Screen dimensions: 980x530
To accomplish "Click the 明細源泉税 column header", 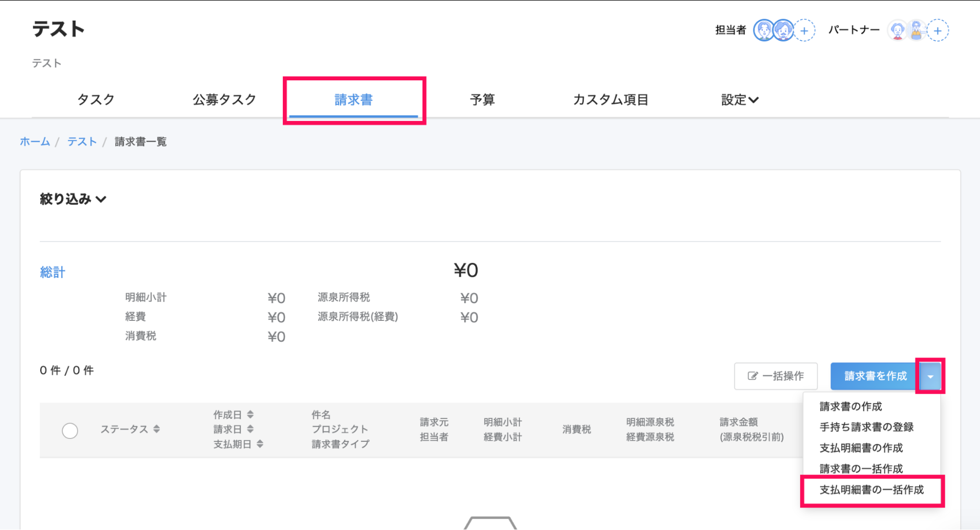I will click(650, 422).
